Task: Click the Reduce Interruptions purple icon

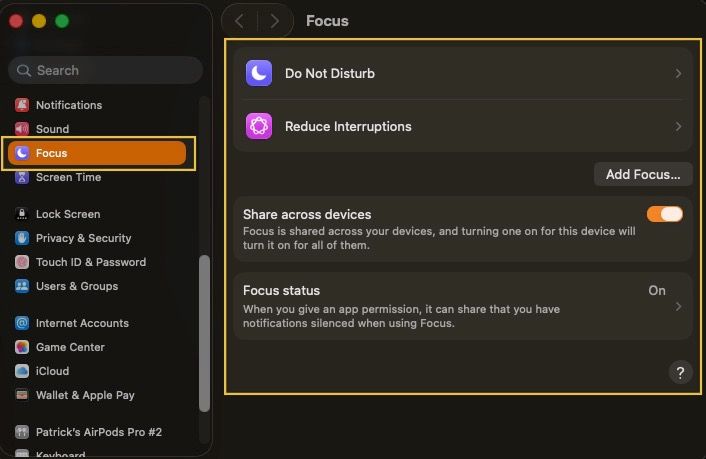Action: tap(259, 126)
